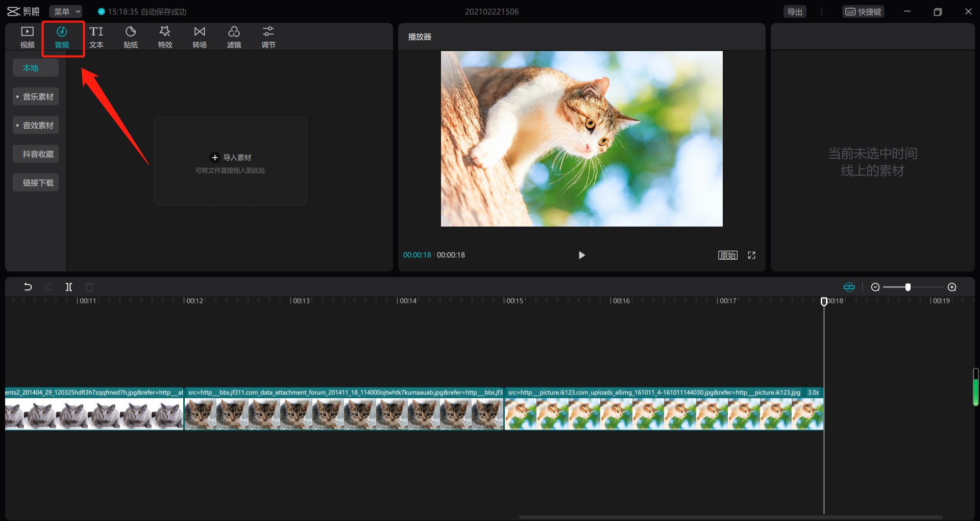Open the 菜单 dropdown menu
This screenshot has height=521, width=980.
pyautogui.click(x=66, y=11)
